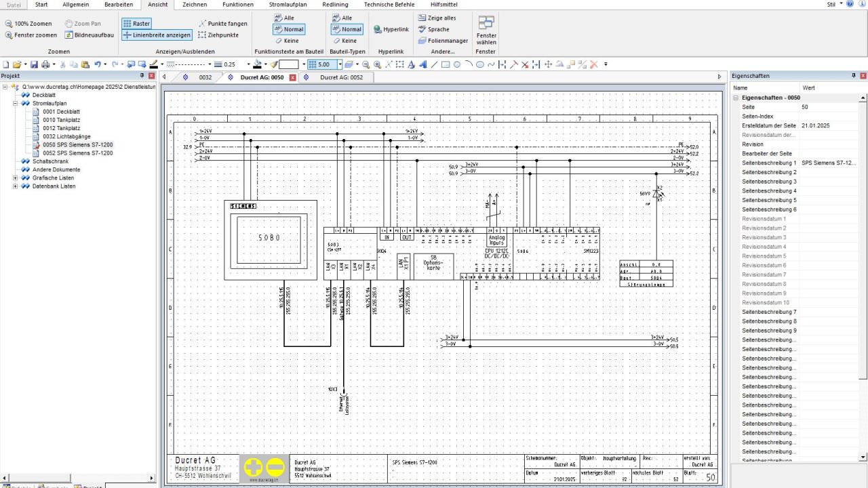
Task: Click the Hyperlink button in ribbon
Action: (391, 30)
